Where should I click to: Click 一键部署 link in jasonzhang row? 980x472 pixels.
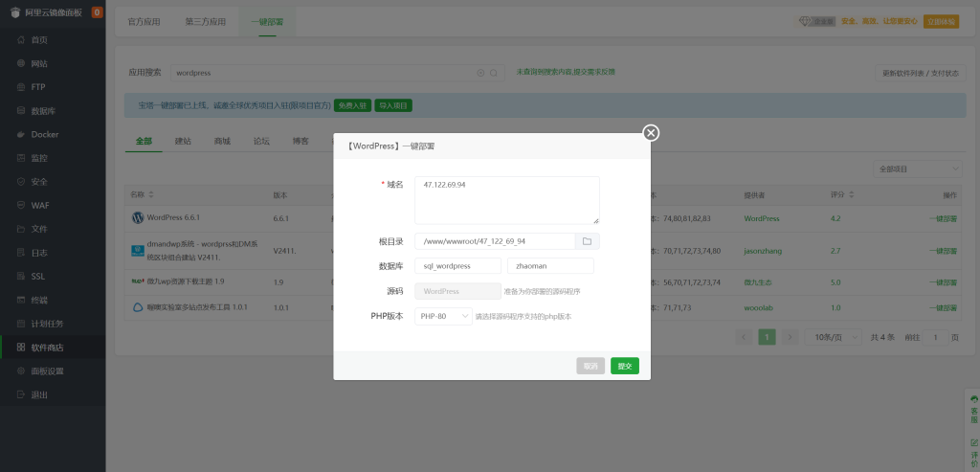[x=943, y=251]
